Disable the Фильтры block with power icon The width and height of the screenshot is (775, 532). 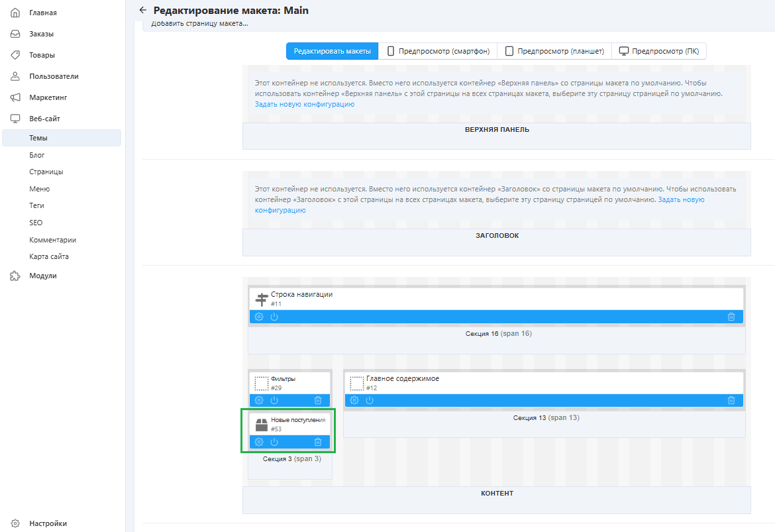(x=274, y=400)
